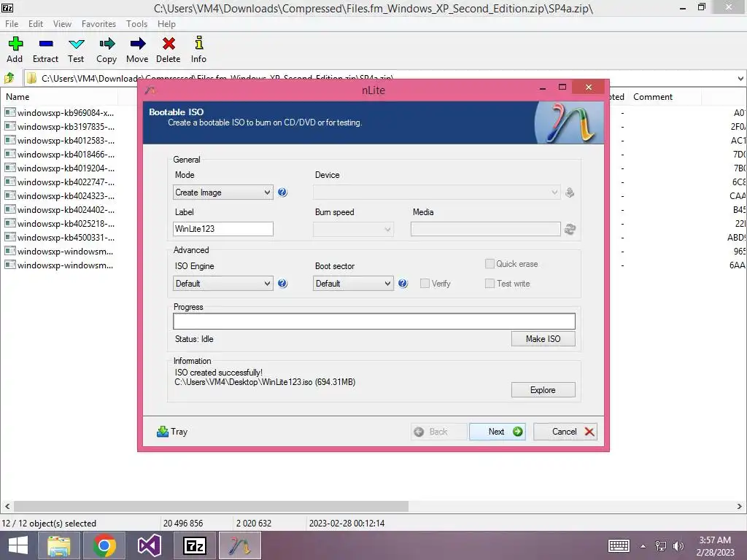
Task: Click the refresh Media icon
Action: pos(570,229)
